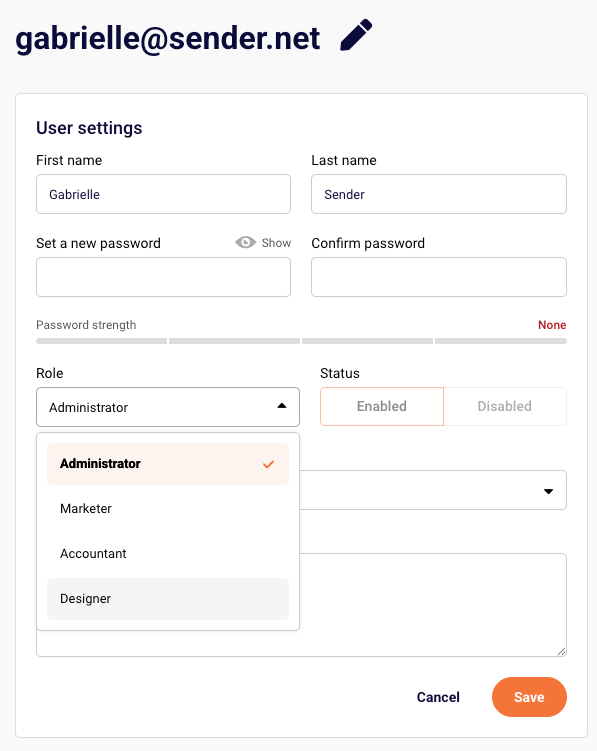Select Designer in the role list

(168, 599)
